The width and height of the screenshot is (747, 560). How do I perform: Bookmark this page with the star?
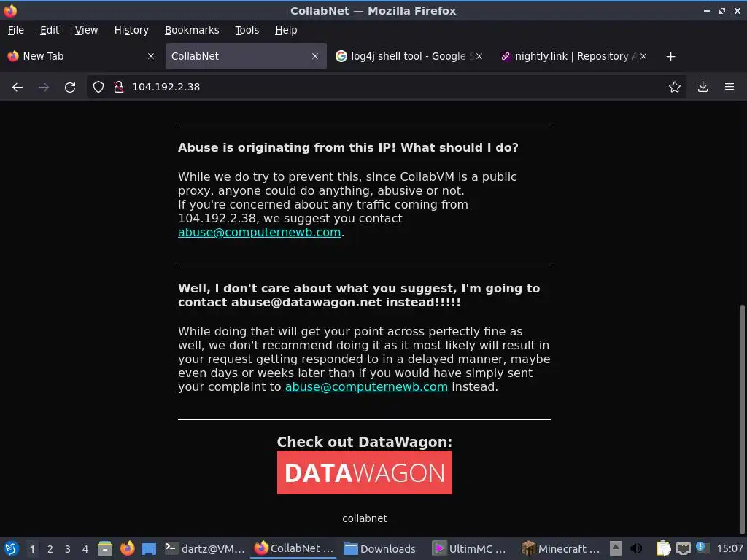tap(675, 87)
